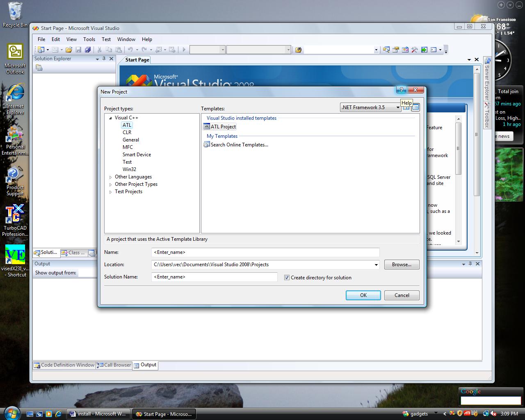The image size is (525, 420).
Task: Switch templates to small icons view
Action: click(415, 107)
